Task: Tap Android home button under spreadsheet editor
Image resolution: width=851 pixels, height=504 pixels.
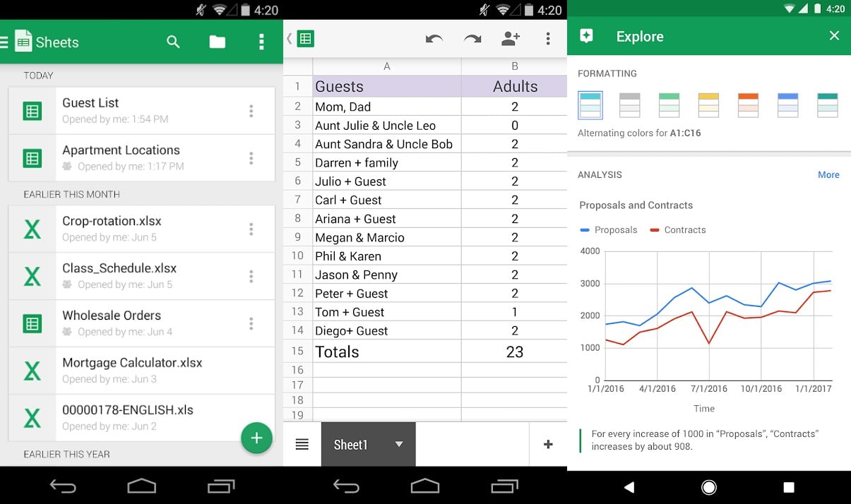Action: coord(425,486)
